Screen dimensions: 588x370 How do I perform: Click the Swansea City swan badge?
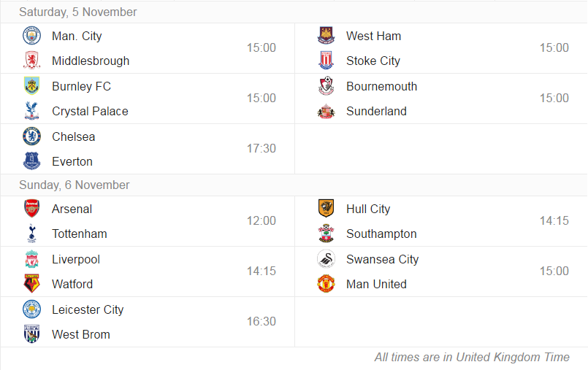point(327,259)
